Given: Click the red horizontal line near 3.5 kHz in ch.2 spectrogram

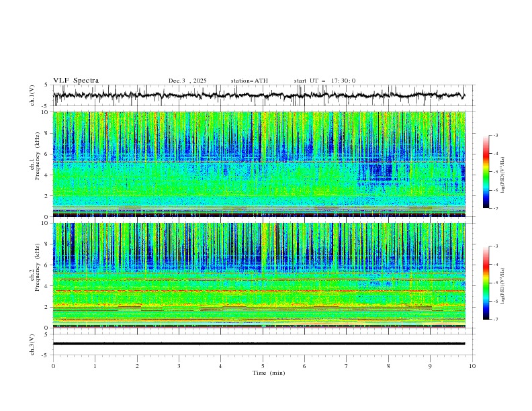Looking at the screenshot, I should pos(259,291).
